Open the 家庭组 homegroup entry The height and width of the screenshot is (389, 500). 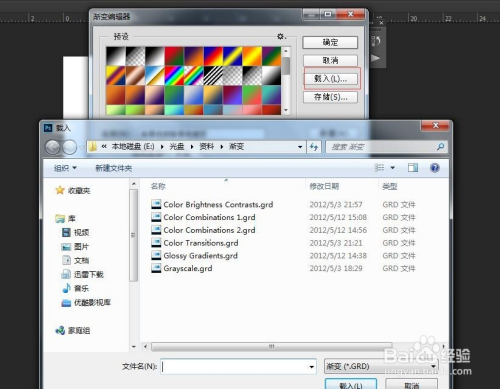(x=73, y=330)
